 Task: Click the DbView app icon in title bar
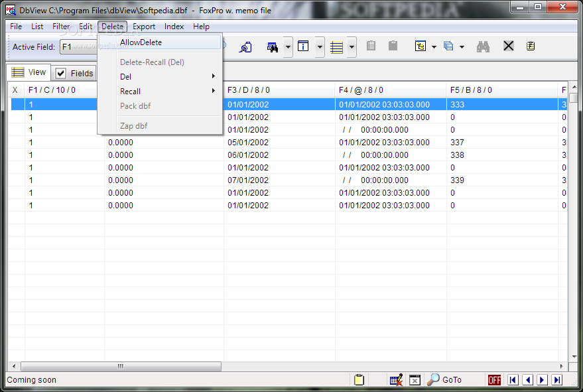point(11,10)
